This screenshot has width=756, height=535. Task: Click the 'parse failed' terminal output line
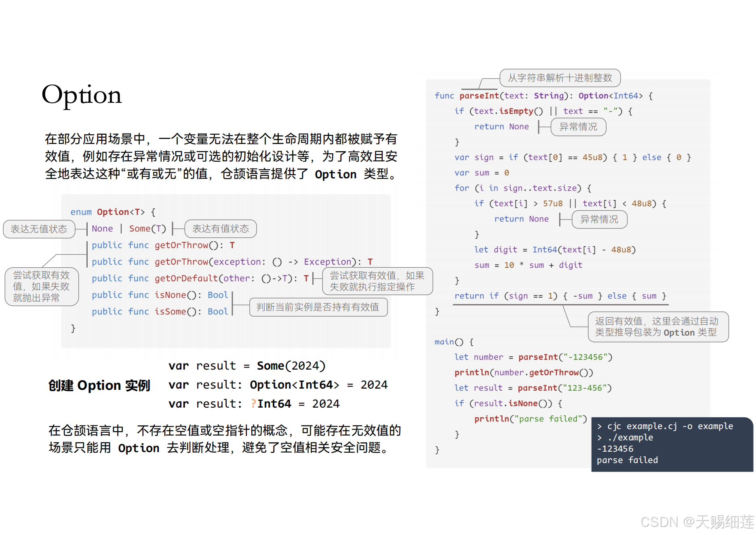628,460
